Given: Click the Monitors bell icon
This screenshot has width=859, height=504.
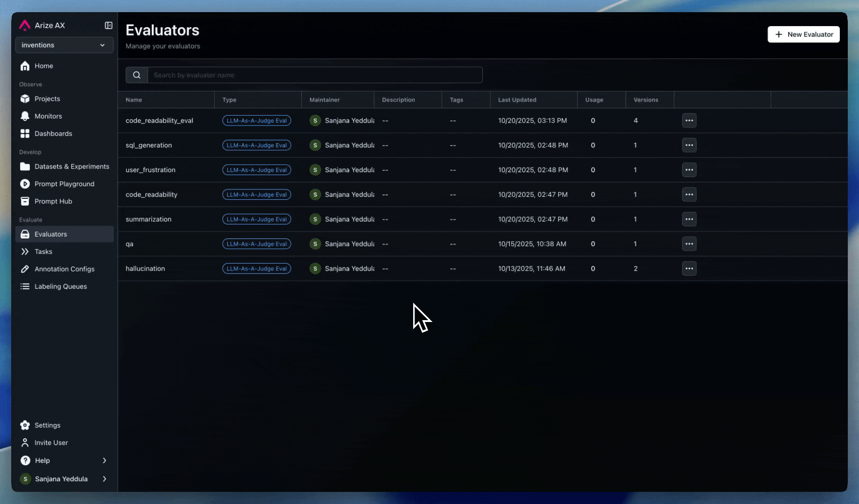Looking at the screenshot, I should click(x=25, y=116).
